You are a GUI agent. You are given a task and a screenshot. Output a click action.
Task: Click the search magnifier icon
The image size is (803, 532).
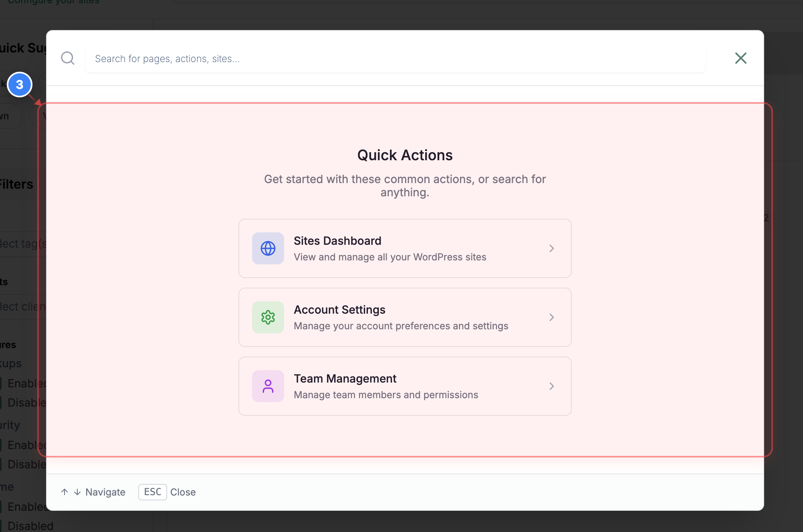click(x=68, y=58)
